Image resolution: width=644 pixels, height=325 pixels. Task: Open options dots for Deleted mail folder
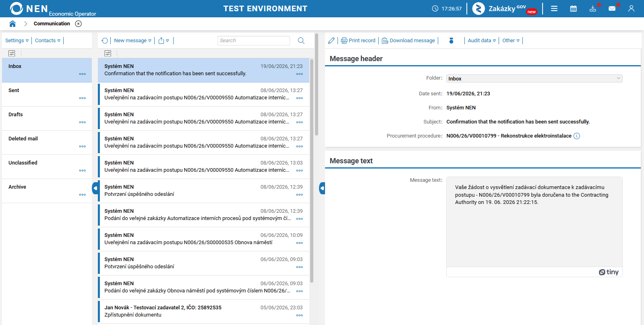[83, 146]
